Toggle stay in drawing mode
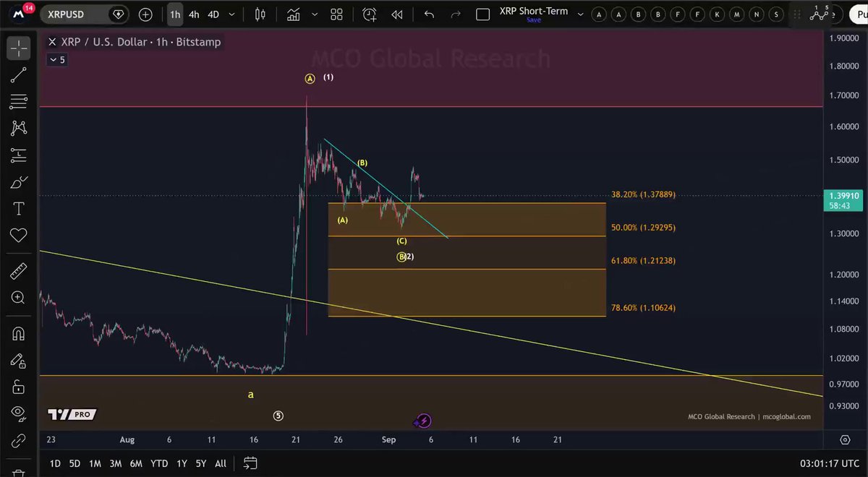Image resolution: width=868 pixels, height=477 pixels. pos(19,361)
